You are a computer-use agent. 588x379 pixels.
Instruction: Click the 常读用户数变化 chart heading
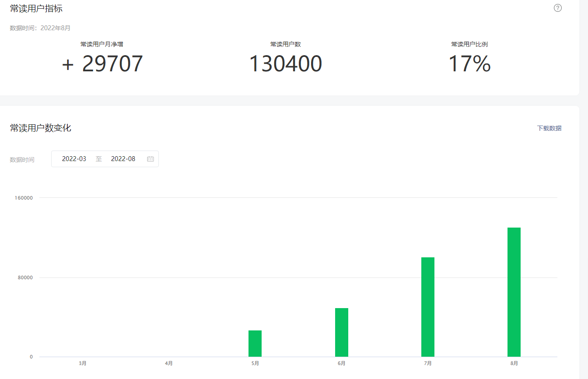coord(41,128)
